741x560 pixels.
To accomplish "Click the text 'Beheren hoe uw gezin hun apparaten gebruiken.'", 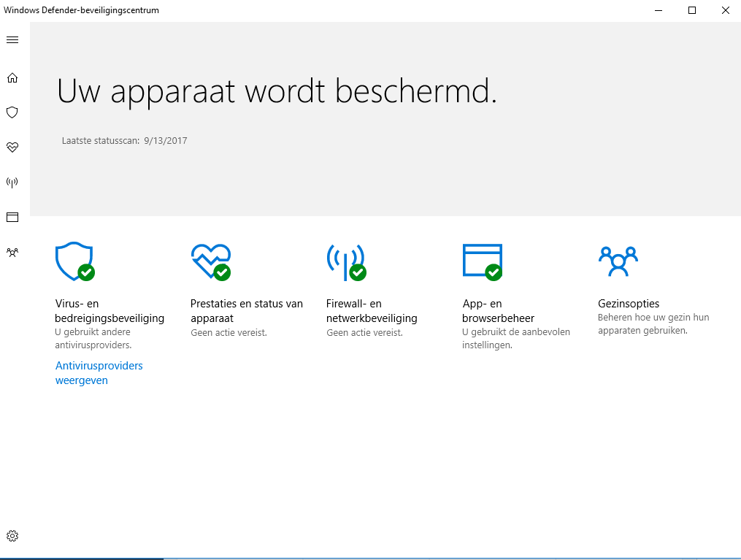I will point(653,323).
